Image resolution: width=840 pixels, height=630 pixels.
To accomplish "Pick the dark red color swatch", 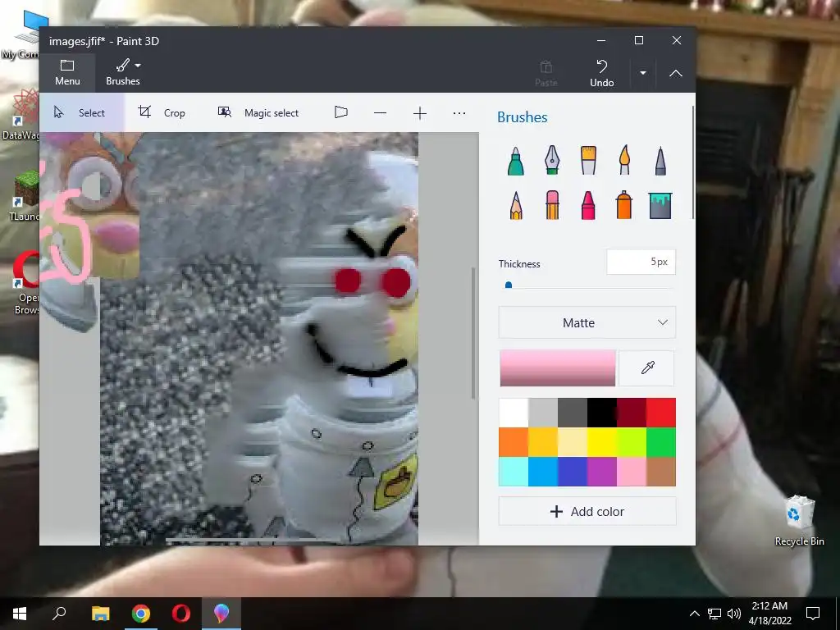I will point(631,413).
